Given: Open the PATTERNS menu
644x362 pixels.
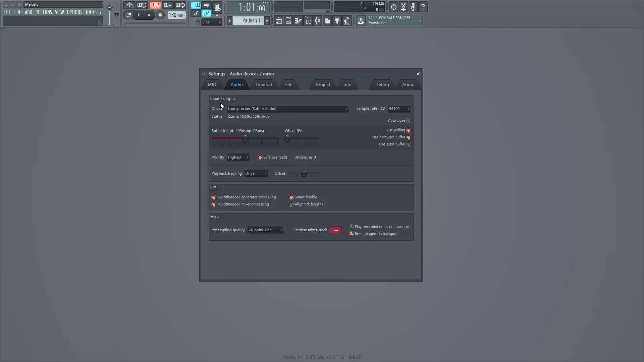Looking at the screenshot, I should pos(44,12).
